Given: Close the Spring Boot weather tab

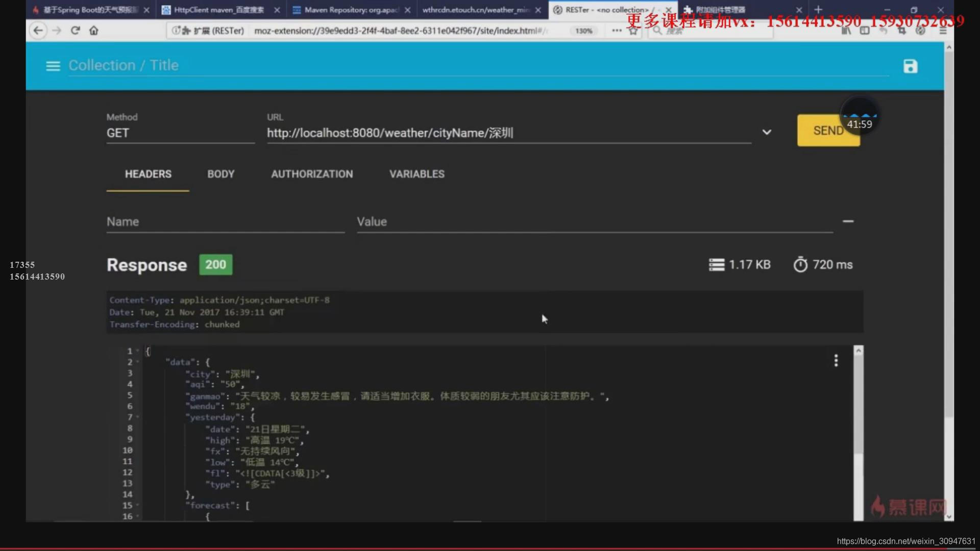Looking at the screenshot, I should tap(146, 10).
